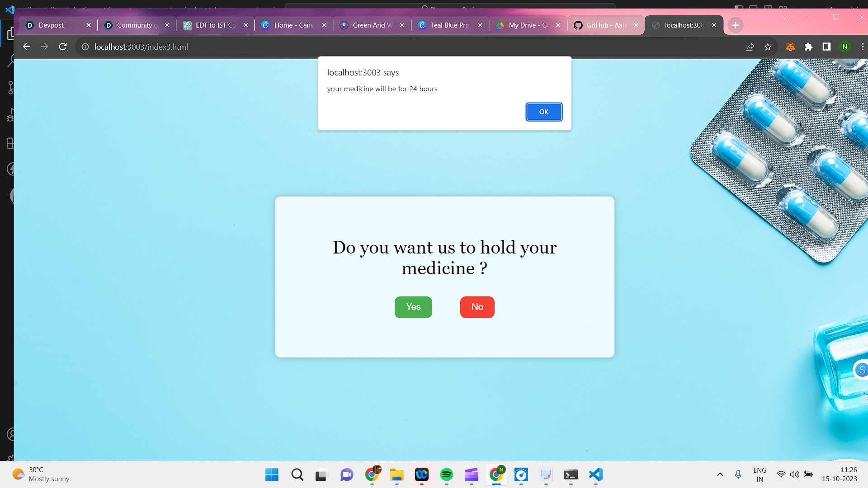Switch to the Devpost tab
Viewport: 868px width, 488px height.
click(51, 25)
